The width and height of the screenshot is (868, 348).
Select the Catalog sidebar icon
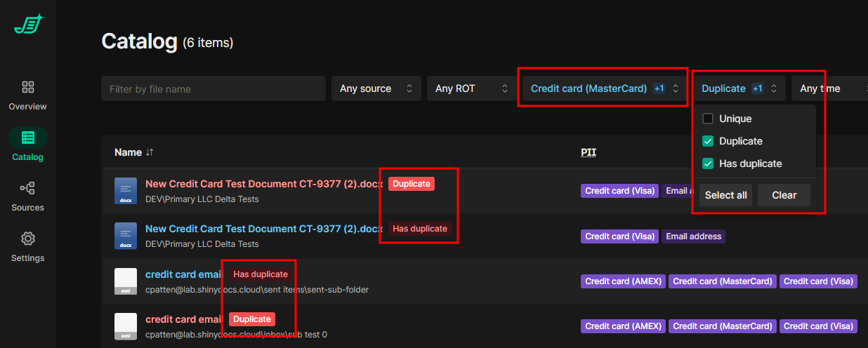[28, 138]
